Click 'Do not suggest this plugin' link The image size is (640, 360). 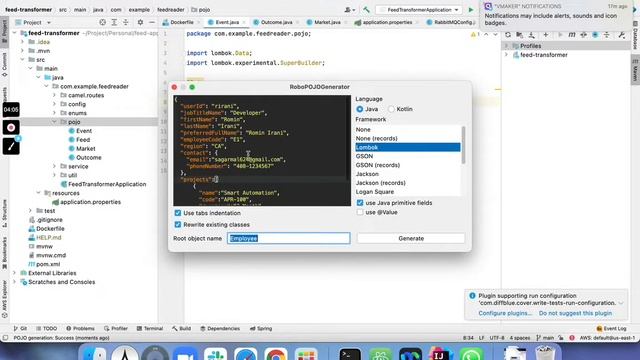(575, 313)
